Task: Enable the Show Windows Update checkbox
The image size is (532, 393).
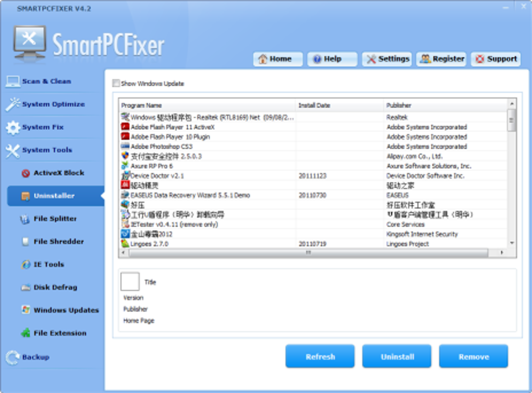Action: [116, 83]
